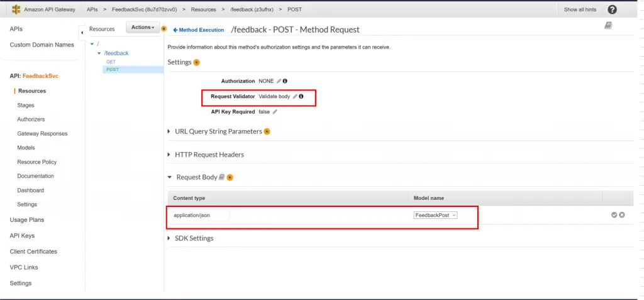Open documentation book icon at top right
This screenshot has height=300, width=644.
(608, 26)
